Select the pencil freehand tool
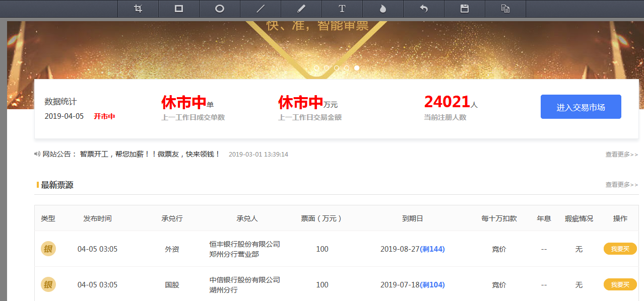Screen dimensions: 644x301 (x=301, y=9)
